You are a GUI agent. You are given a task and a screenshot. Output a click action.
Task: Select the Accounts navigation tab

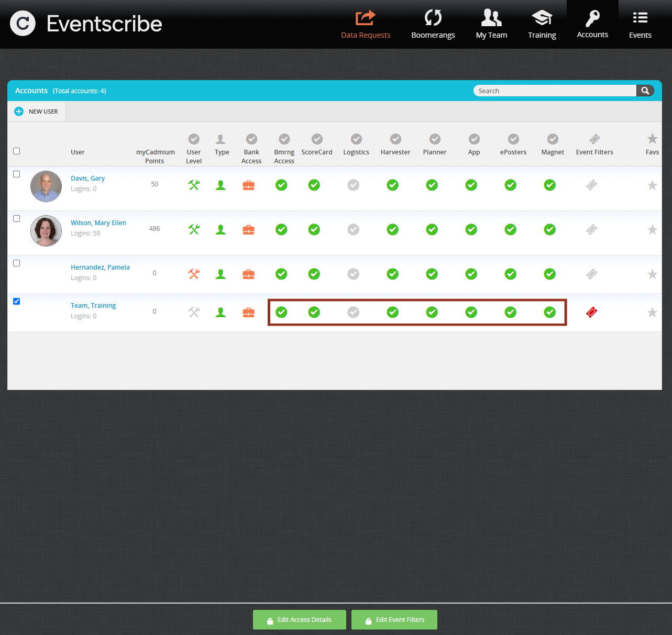click(592, 25)
